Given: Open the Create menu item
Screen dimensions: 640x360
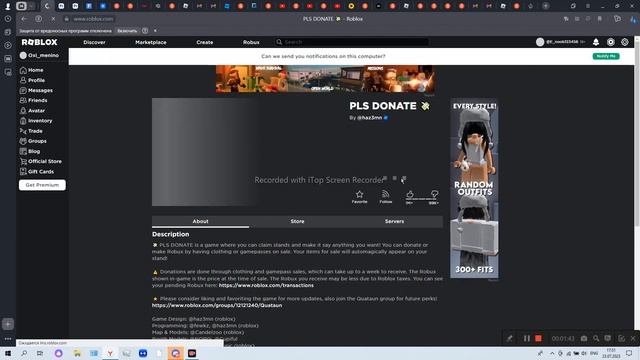Looking at the screenshot, I should [204, 42].
